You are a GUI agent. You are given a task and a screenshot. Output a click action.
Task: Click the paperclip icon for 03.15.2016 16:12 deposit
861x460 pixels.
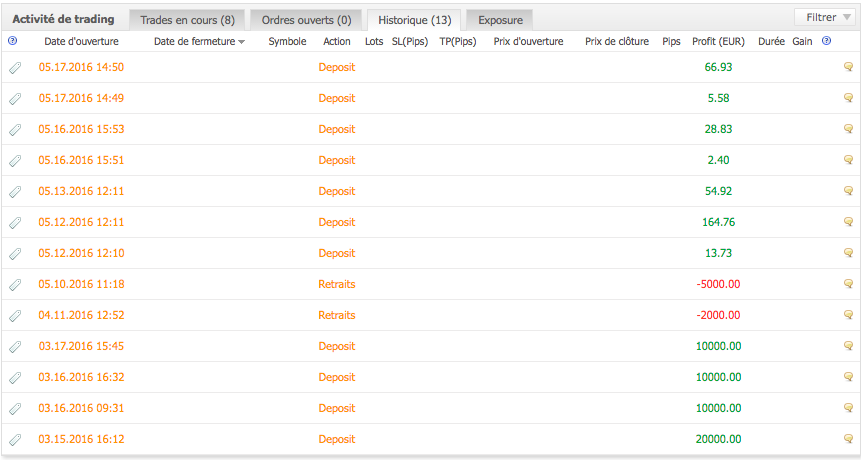(x=14, y=440)
